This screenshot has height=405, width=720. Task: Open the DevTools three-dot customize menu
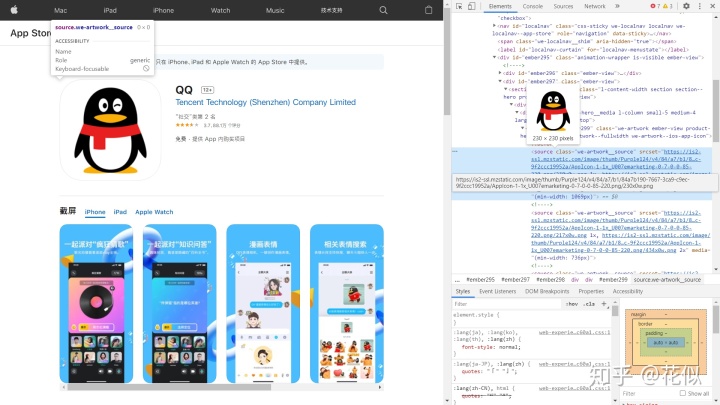(699, 6)
